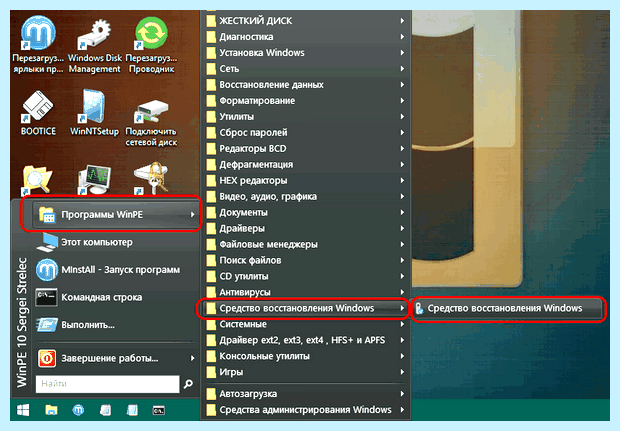Open the Windows Disk Management desktop icon
The height and width of the screenshot is (431, 620).
95,45
